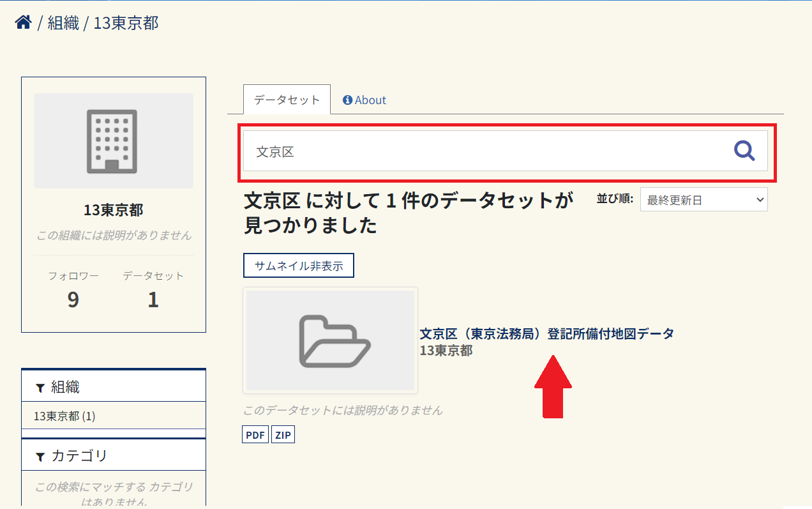Image resolution: width=812 pixels, height=509 pixels.
Task: Open the 並び順 sort dropdown
Action: click(703, 200)
